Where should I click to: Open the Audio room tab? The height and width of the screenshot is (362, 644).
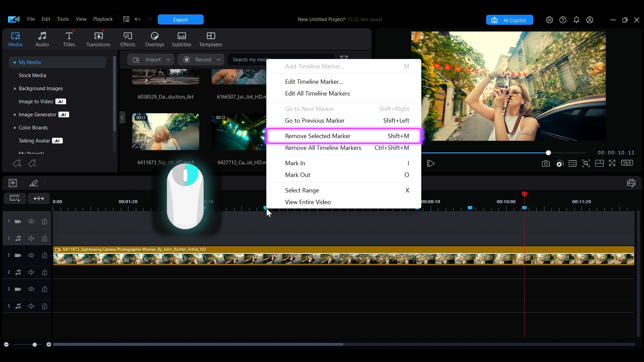(x=42, y=39)
